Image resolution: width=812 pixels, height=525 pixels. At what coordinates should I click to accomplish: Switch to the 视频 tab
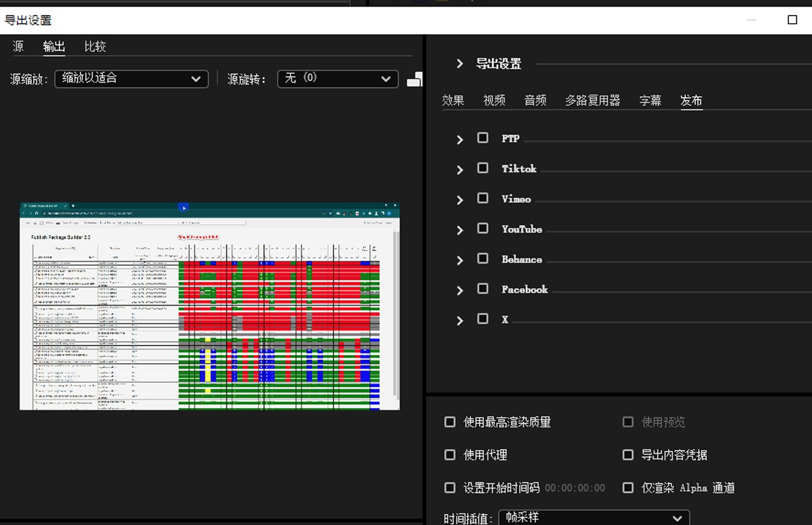tap(494, 100)
